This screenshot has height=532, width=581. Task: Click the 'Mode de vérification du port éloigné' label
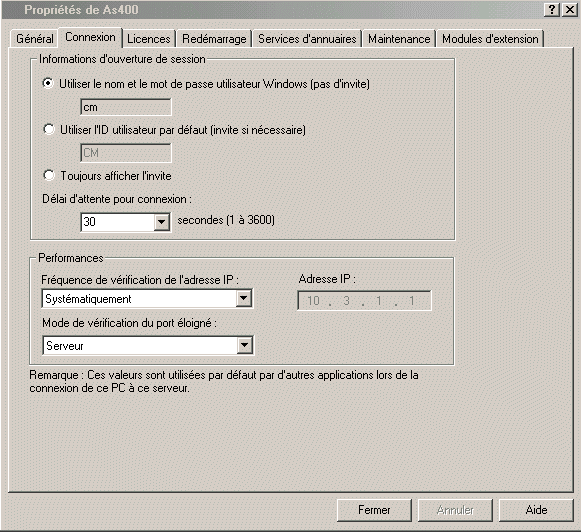[x=129, y=323]
